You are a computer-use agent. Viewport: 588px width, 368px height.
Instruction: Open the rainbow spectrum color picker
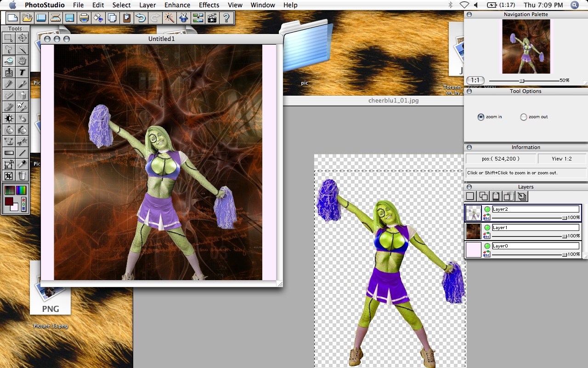click(x=22, y=190)
